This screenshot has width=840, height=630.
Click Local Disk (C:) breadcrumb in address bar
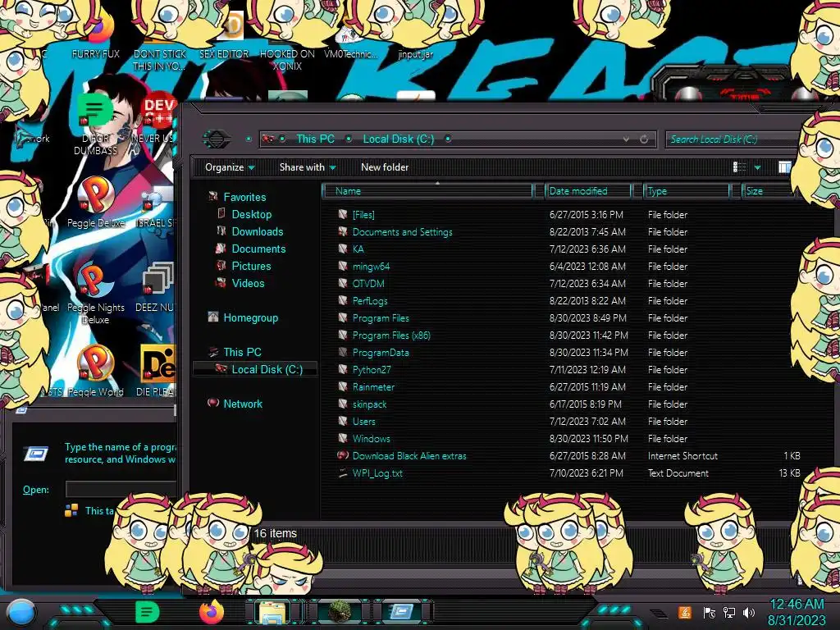(399, 139)
